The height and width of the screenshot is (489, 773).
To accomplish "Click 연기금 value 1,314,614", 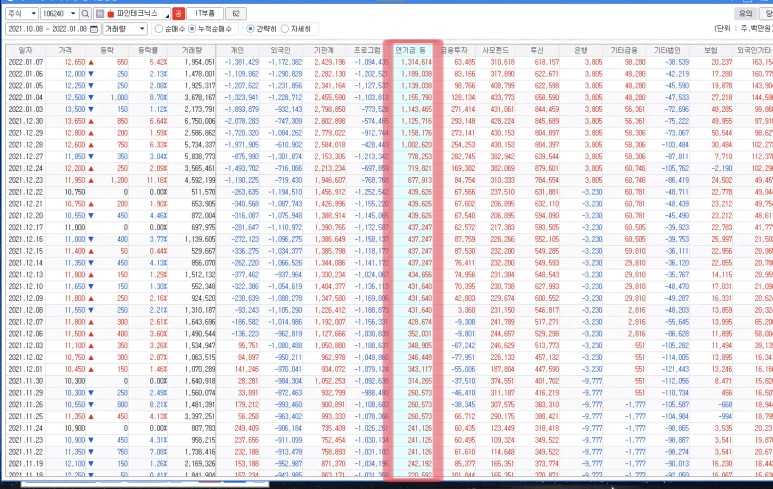I will pos(416,62).
